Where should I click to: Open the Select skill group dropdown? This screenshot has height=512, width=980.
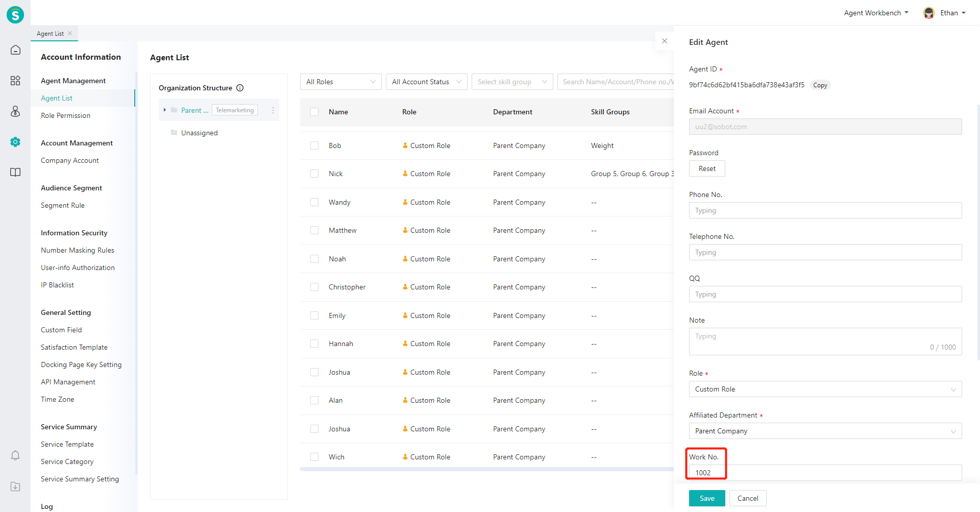click(x=512, y=82)
